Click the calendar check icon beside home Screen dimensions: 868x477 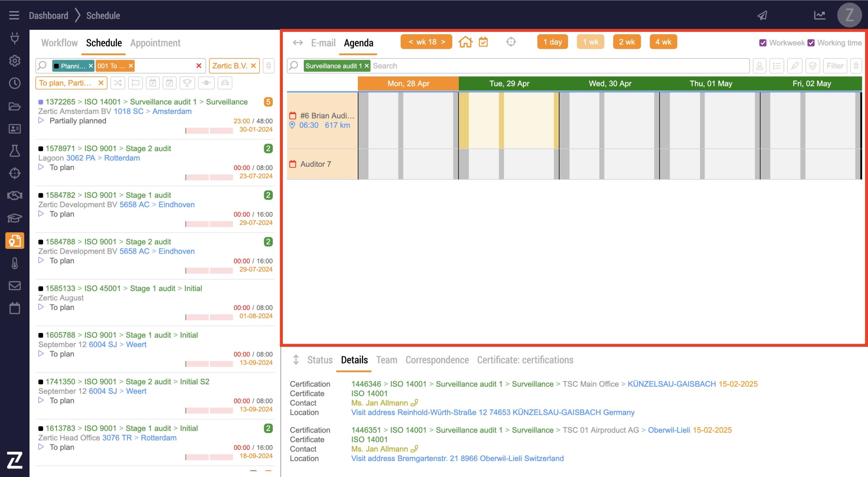pyautogui.click(x=483, y=42)
